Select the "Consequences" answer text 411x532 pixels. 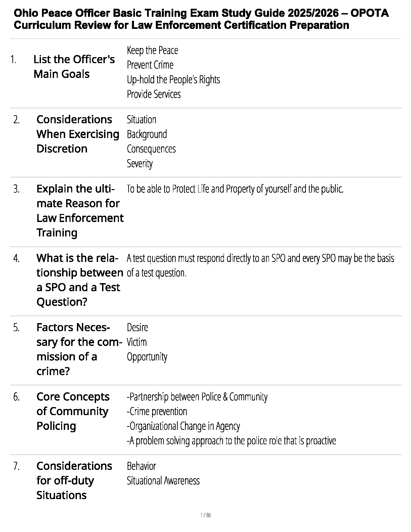(151, 149)
